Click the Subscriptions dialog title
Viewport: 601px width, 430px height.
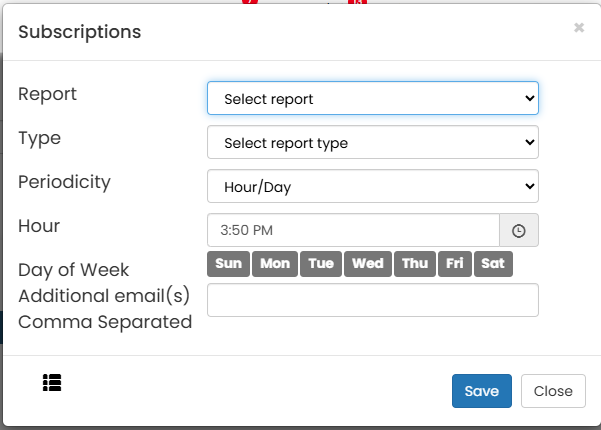pos(80,32)
